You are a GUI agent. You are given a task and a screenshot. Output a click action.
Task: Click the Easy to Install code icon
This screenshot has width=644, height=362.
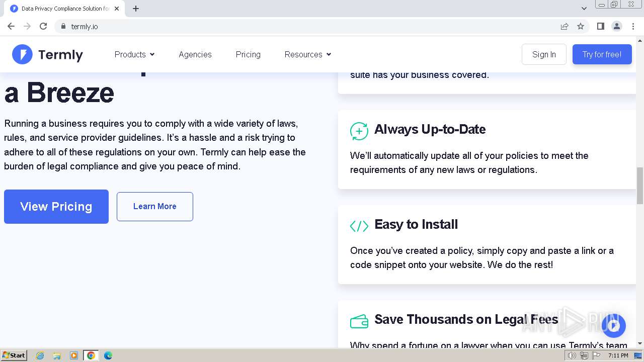tap(359, 226)
